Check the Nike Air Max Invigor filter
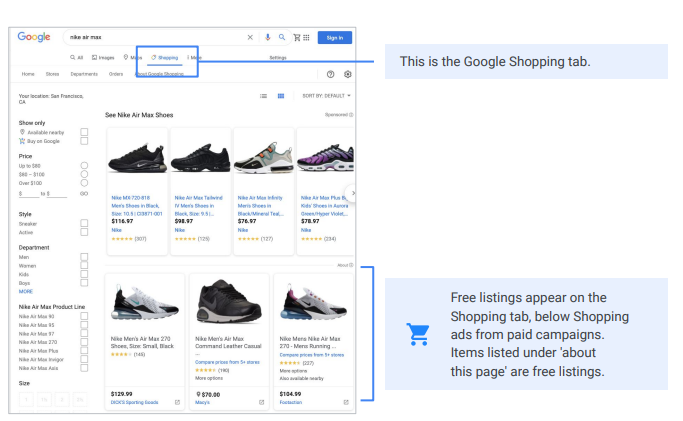The image size is (683, 421). tap(84, 359)
